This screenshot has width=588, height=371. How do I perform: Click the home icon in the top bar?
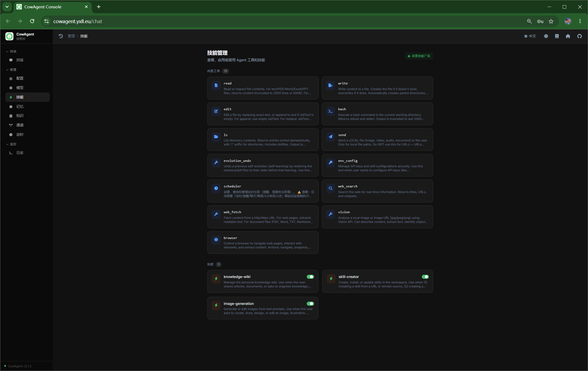pyautogui.click(x=568, y=36)
